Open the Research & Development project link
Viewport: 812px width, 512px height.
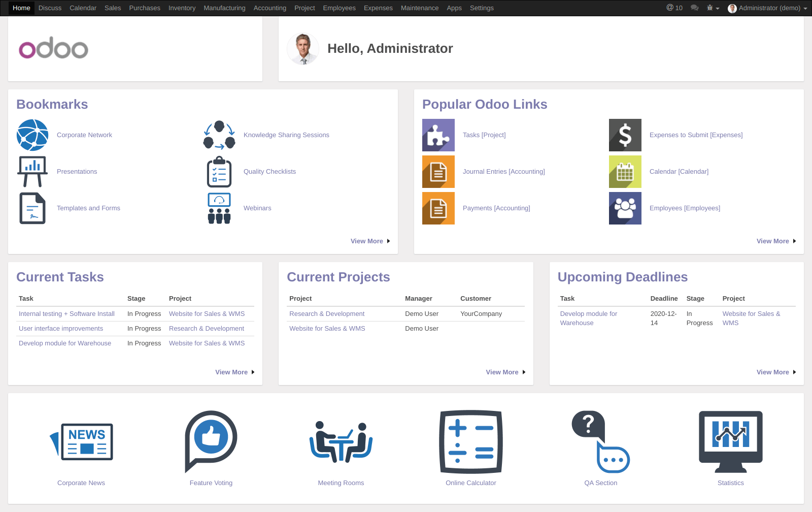tap(327, 313)
